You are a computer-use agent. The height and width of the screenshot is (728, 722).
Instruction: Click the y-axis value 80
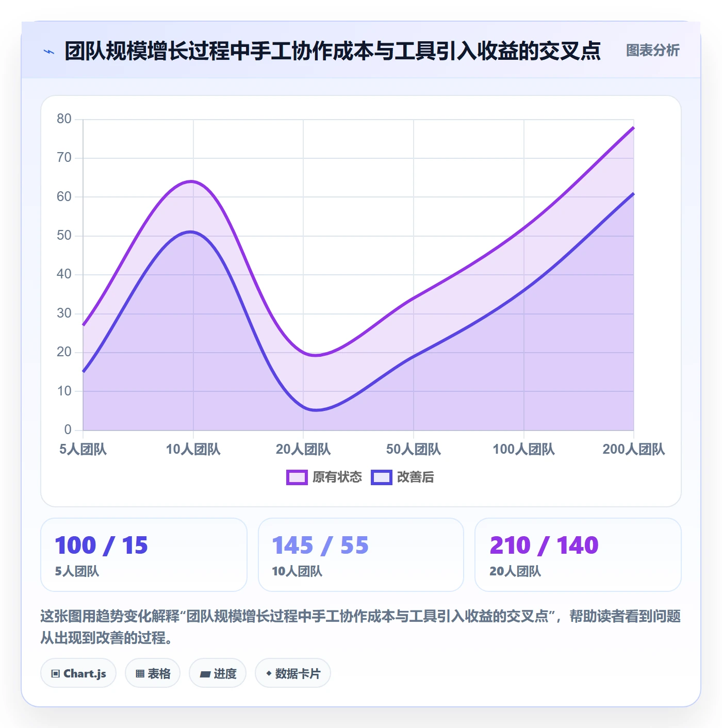tap(64, 119)
